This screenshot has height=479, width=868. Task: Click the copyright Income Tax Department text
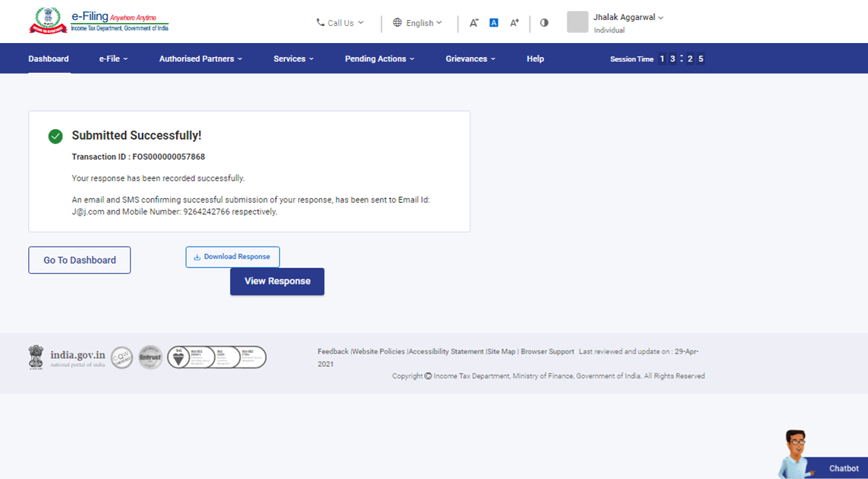(x=548, y=376)
